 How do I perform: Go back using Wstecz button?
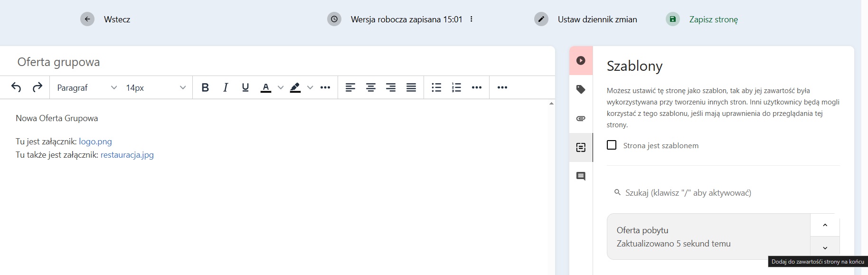[116, 19]
